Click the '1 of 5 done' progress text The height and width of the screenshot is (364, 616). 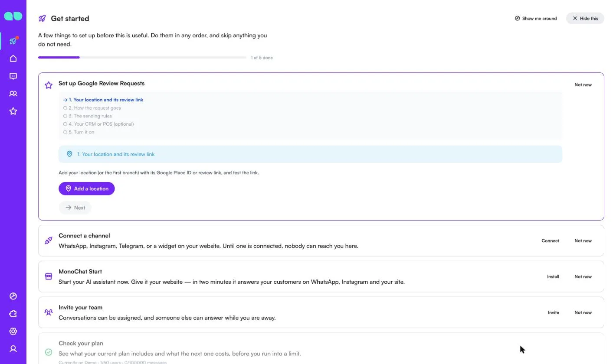(x=262, y=58)
